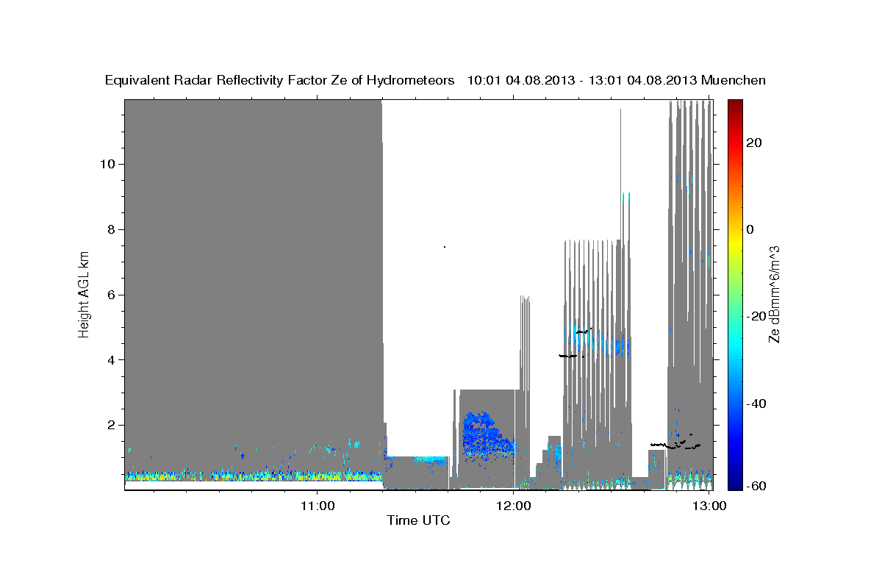This screenshot has height=588, width=882.
Task: Click the height tick label '2'
Action: 111,426
